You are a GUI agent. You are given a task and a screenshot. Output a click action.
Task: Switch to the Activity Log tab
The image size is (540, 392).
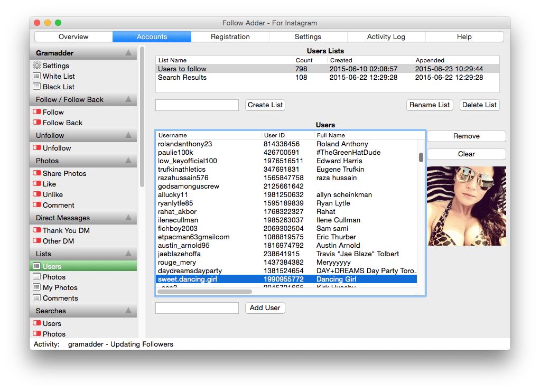click(x=386, y=36)
